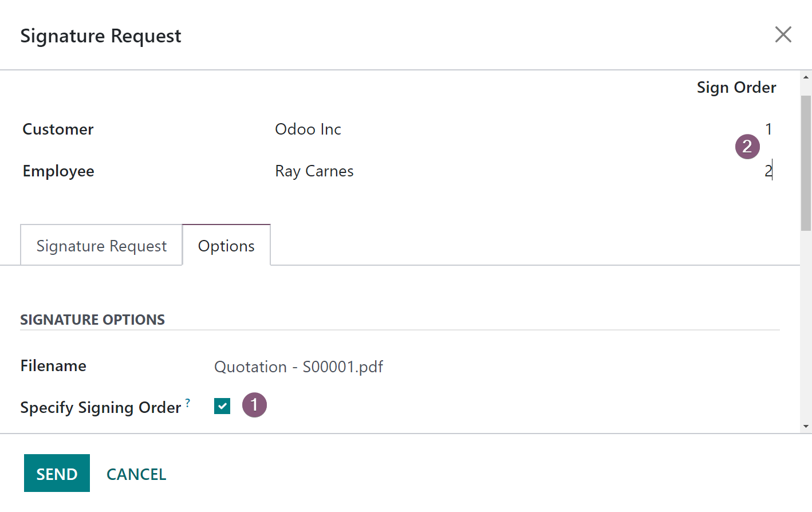Edit the Filename field Quotation - S00001.pdf
812x512 pixels.
pos(298,367)
